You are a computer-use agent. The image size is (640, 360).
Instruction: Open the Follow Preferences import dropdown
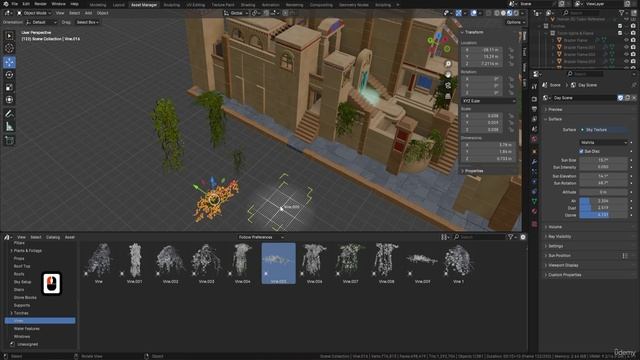[x=261, y=237]
